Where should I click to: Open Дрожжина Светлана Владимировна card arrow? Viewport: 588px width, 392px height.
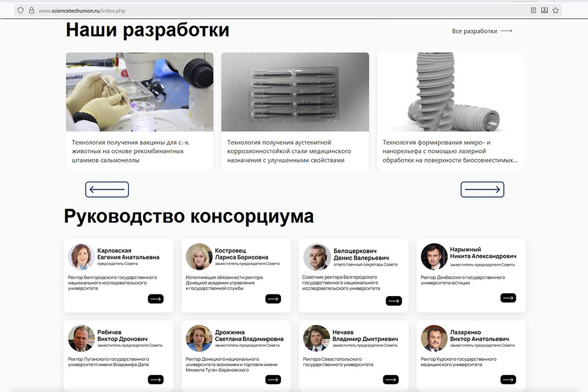tap(273, 379)
